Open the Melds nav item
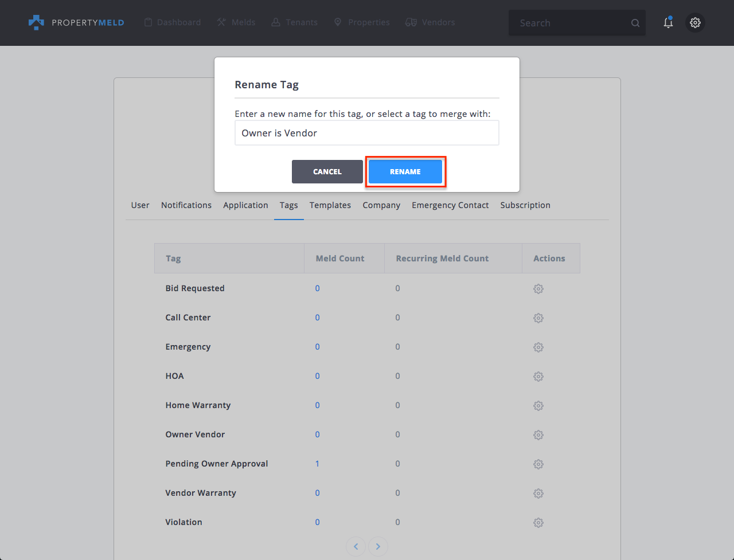Image resolution: width=734 pixels, height=560 pixels. click(236, 22)
